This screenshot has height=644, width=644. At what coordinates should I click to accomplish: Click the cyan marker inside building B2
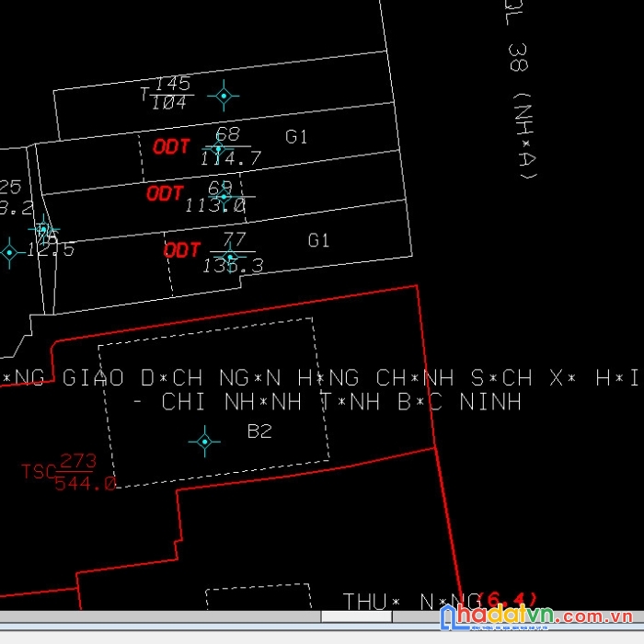click(x=204, y=442)
